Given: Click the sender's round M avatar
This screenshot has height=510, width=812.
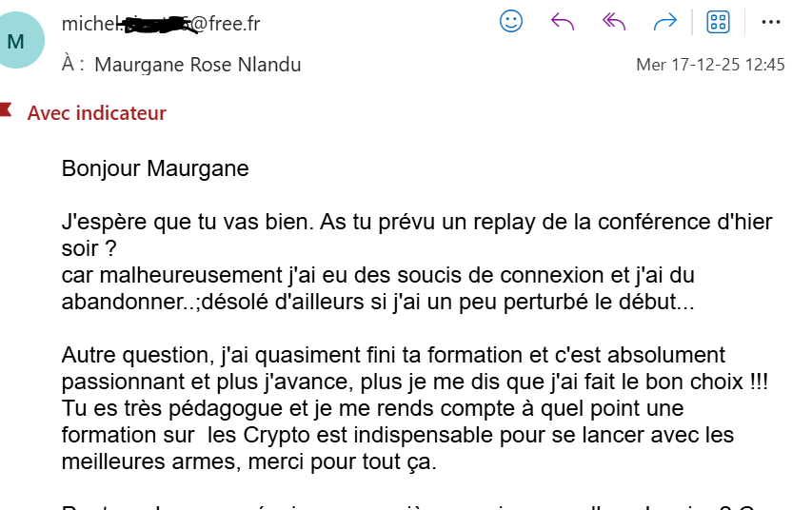Looking at the screenshot, I should tap(16, 41).
